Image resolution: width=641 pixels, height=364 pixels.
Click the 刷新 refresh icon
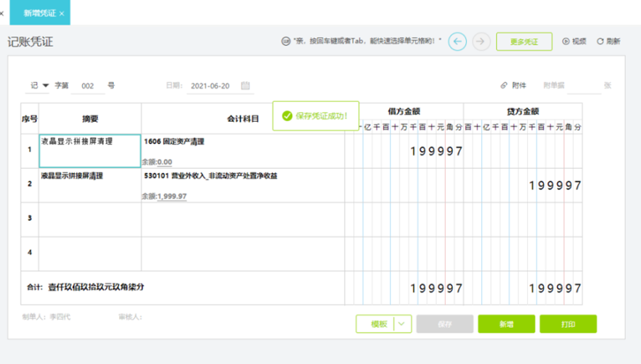click(600, 41)
